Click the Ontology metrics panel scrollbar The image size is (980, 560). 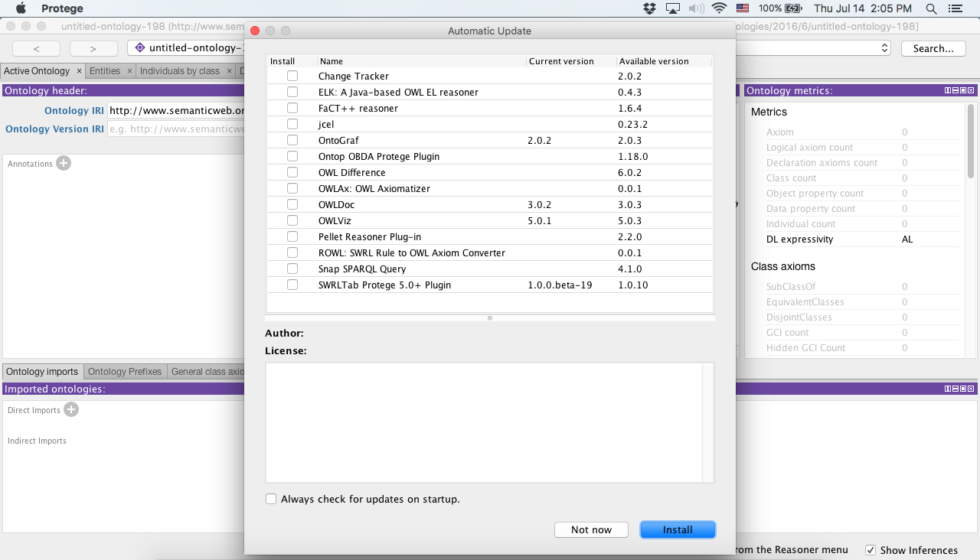(x=971, y=142)
